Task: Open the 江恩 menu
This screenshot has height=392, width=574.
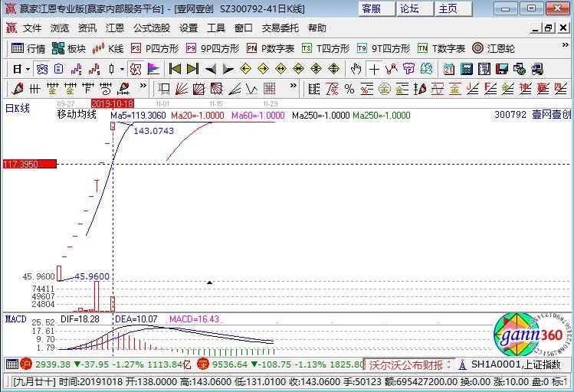Action: [x=115, y=28]
